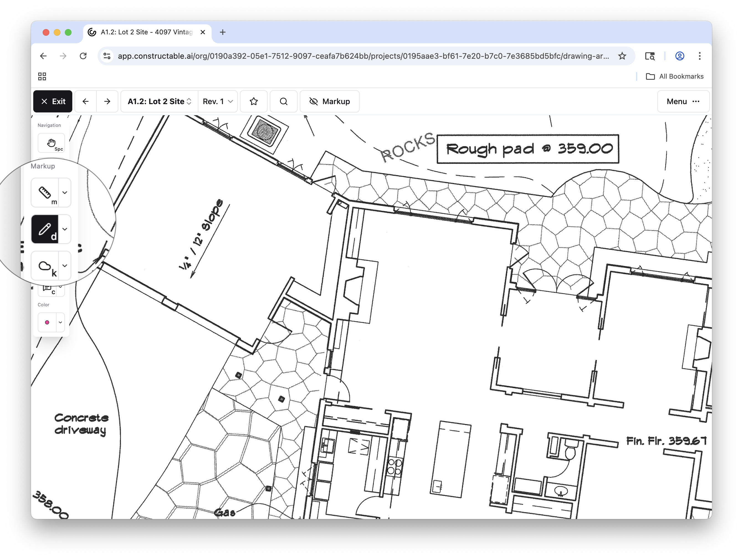This screenshot has height=560, width=743.
Task: Click the browser back arrow
Action: 43,56
